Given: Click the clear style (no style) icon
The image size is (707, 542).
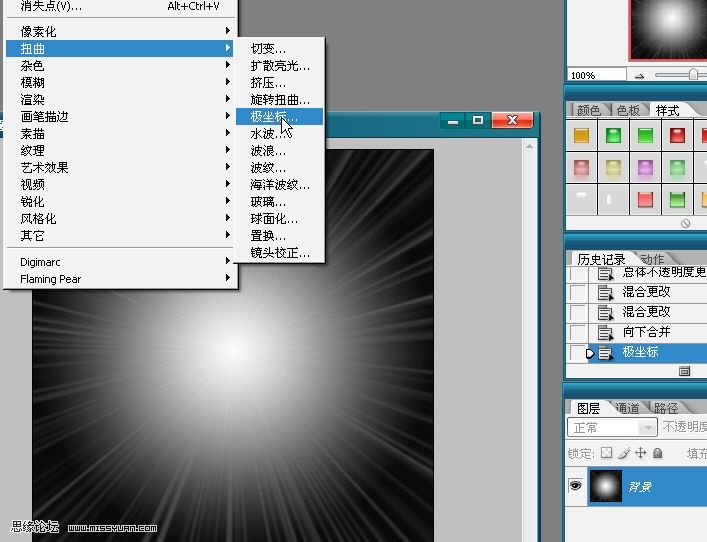Looking at the screenshot, I should pyautogui.click(x=685, y=223).
